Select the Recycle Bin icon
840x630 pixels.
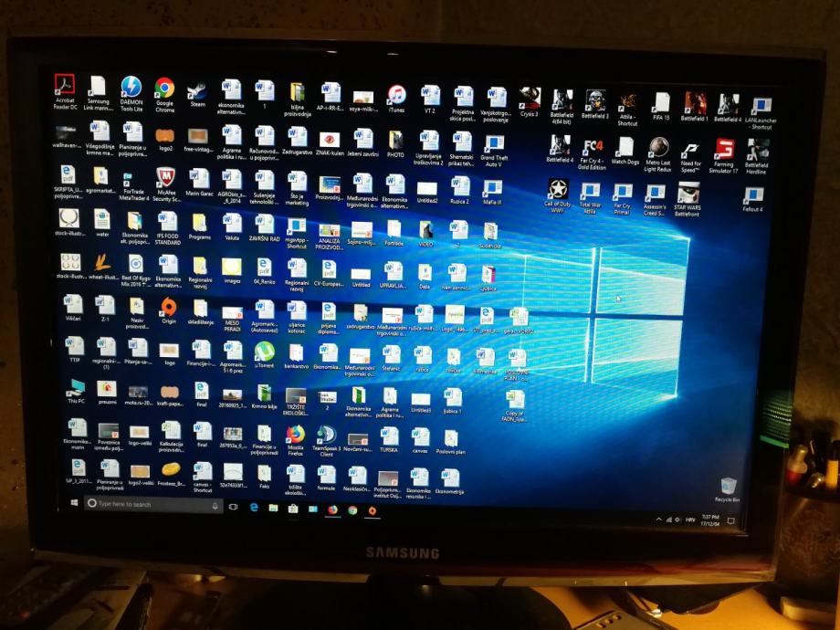728,489
